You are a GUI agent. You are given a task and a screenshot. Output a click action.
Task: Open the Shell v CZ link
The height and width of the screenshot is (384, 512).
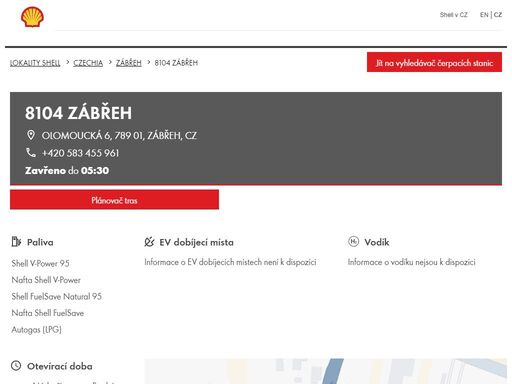(x=453, y=15)
